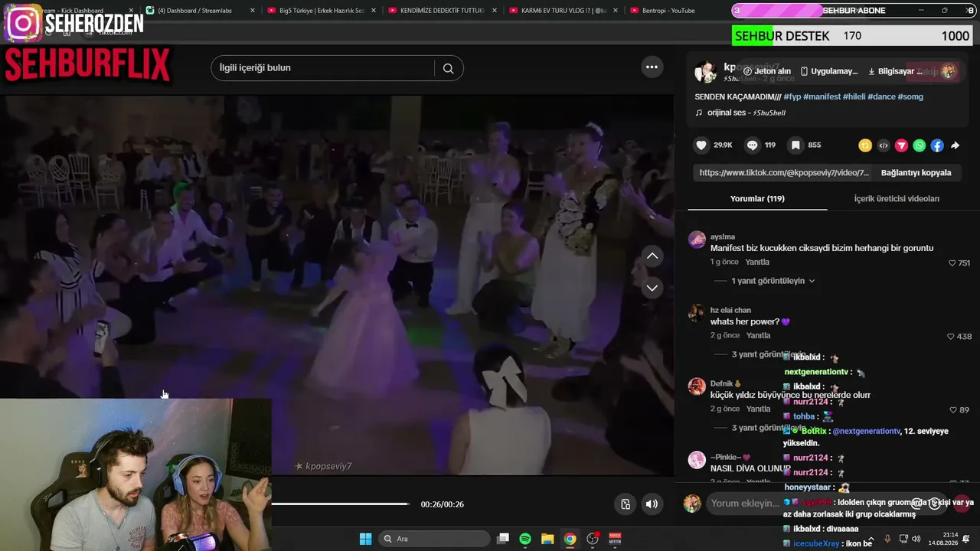Open the #dance hashtag
980x551 pixels.
pos(881,97)
